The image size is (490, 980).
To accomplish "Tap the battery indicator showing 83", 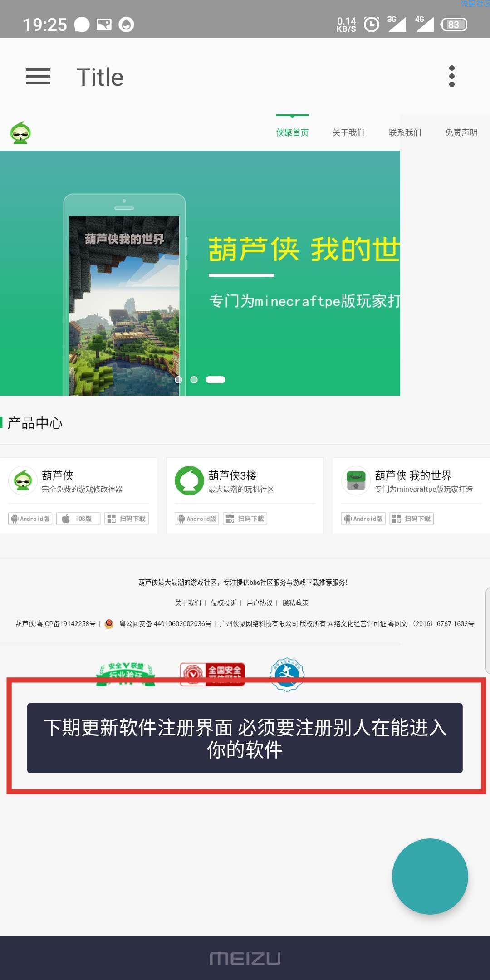I will pos(454,24).
